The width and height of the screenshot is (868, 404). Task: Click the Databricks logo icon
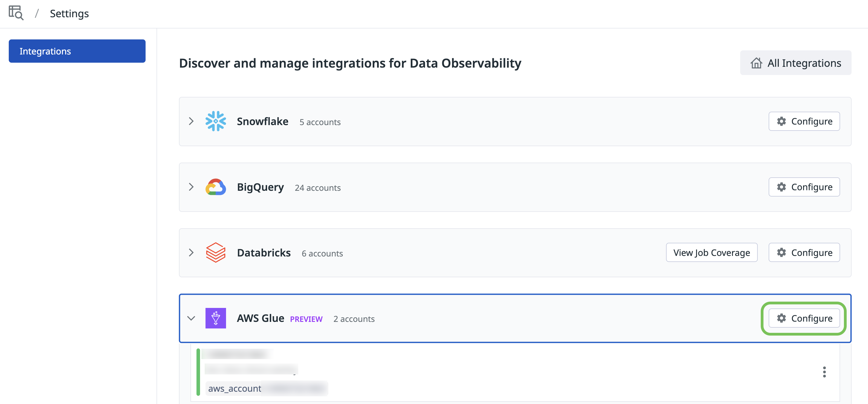pyautogui.click(x=216, y=253)
